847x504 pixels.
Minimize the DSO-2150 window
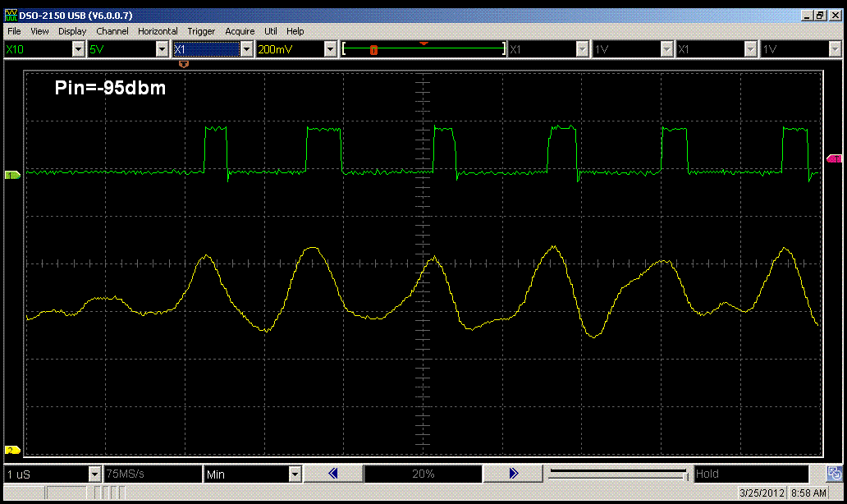(807, 16)
